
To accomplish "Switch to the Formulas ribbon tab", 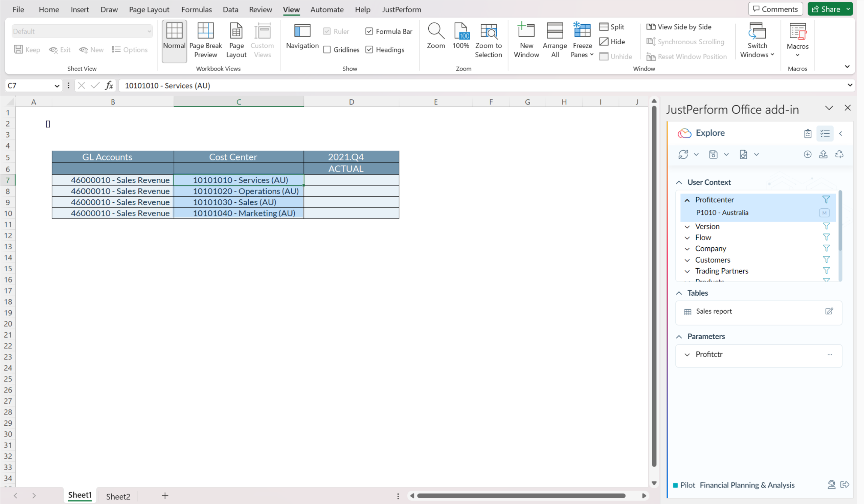I will pos(196,9).
